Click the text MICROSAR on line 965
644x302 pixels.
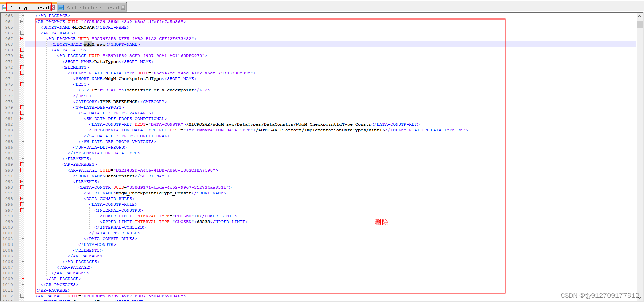84,27
